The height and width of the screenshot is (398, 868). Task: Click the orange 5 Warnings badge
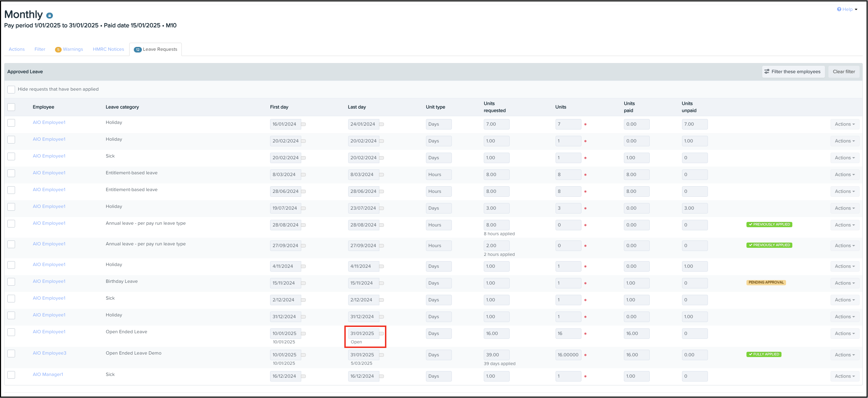point(58,50)
